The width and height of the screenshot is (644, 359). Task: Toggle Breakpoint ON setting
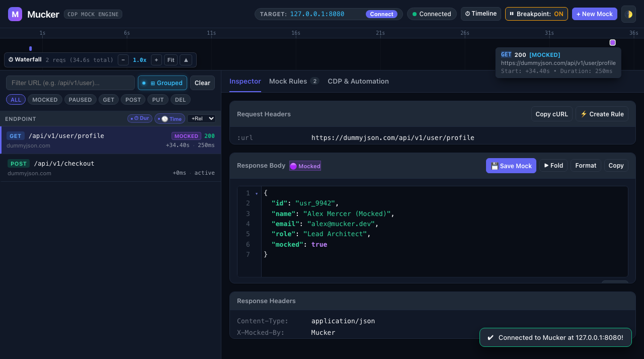(536, 14)
